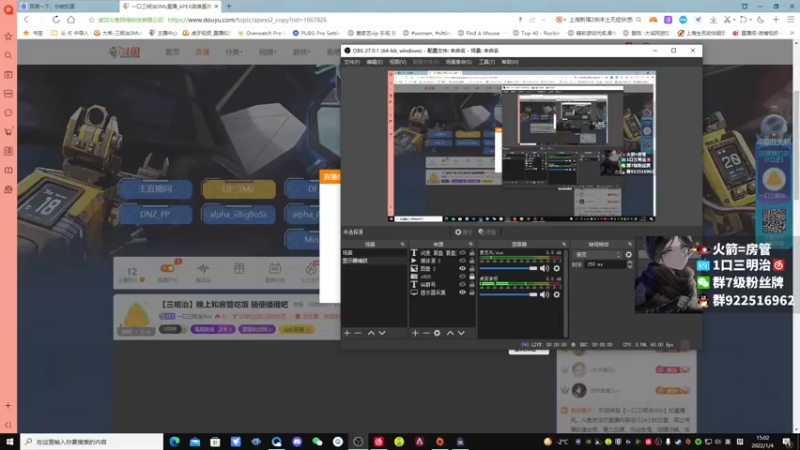800x450 pixels.
Task: Expand Douyu 游戏 navigation dropdown
Action: click(x=302, y=52)
